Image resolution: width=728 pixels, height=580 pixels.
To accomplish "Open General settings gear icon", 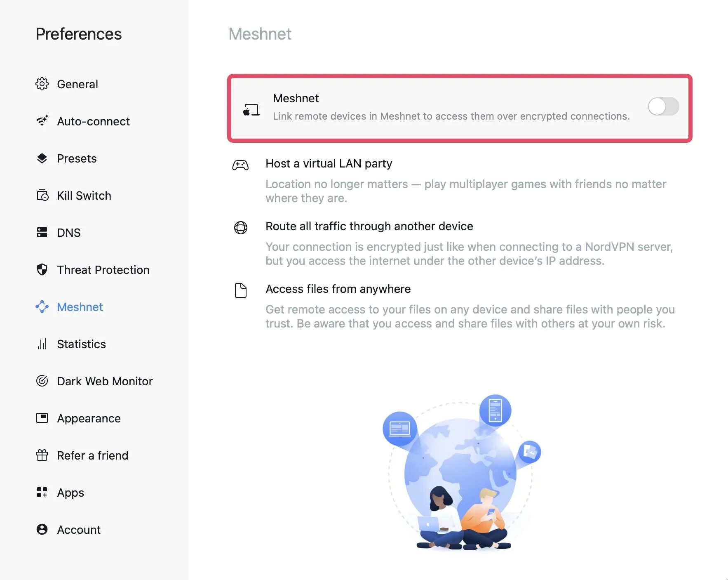I will coord(42,84).
